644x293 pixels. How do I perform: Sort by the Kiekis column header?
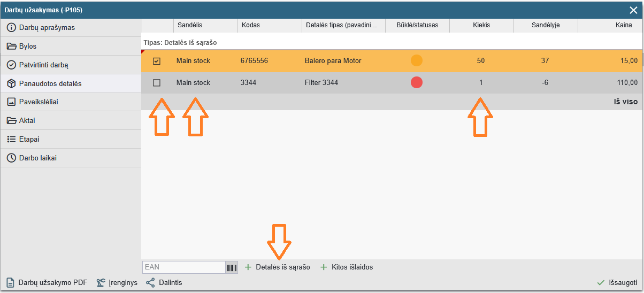pyautogui.click(x=481, y=25)
